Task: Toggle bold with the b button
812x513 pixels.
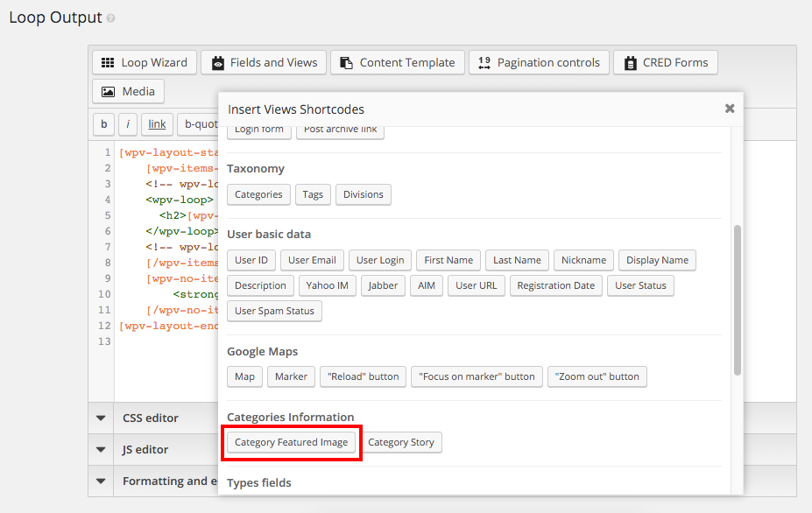Action: coord(103,124)
